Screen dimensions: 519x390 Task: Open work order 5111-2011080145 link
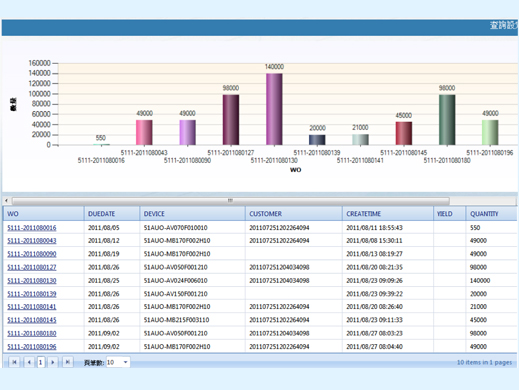(32, 320)
